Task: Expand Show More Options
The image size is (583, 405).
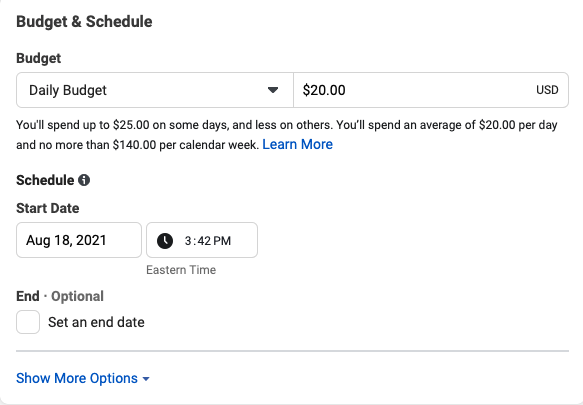Action: point(83,378)
